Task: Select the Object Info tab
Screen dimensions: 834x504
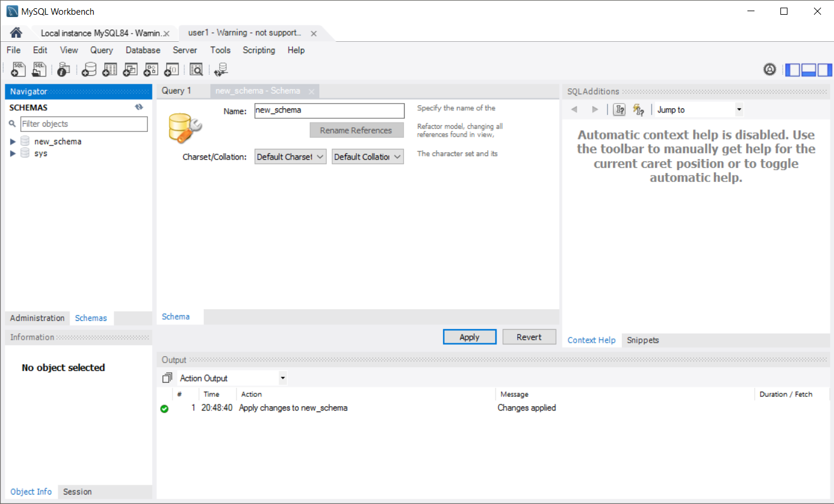Action: [31, 492]
